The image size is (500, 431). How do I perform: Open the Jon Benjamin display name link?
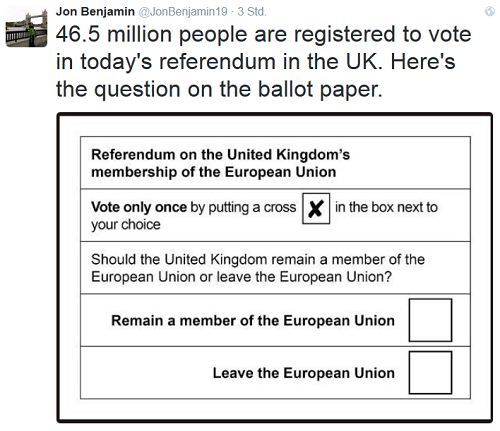pyautogui.click(x=95, y=12)
